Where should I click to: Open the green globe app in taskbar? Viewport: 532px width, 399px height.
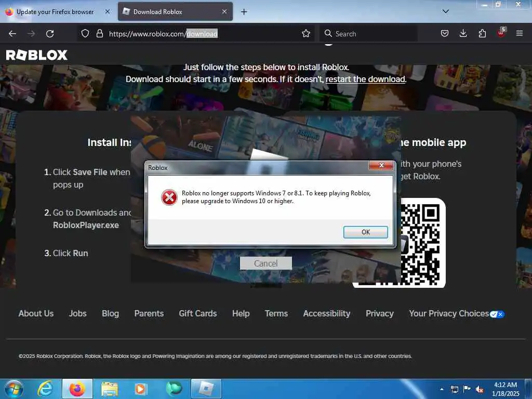(x=174, y=389)
